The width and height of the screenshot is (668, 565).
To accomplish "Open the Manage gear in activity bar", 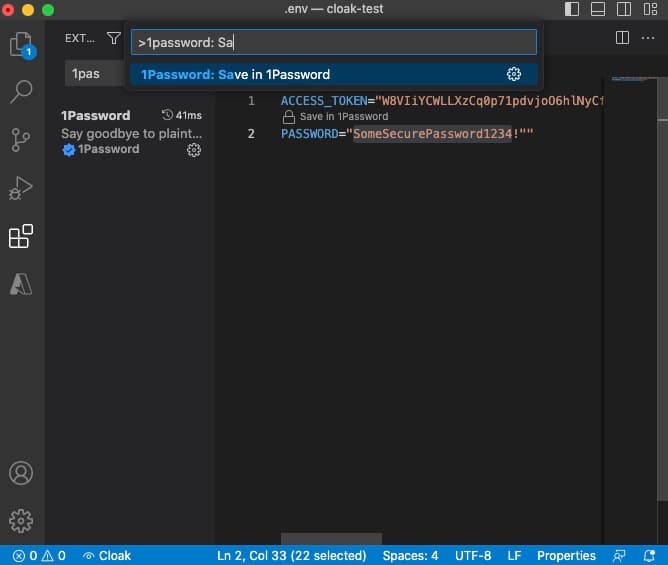I will pyautogui.click(x=21, y=521).
